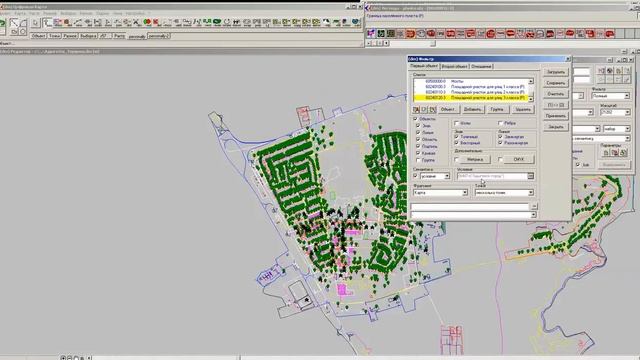Click the Метрика button
Screen dimensions: 640x360
[x=475, y=160]
